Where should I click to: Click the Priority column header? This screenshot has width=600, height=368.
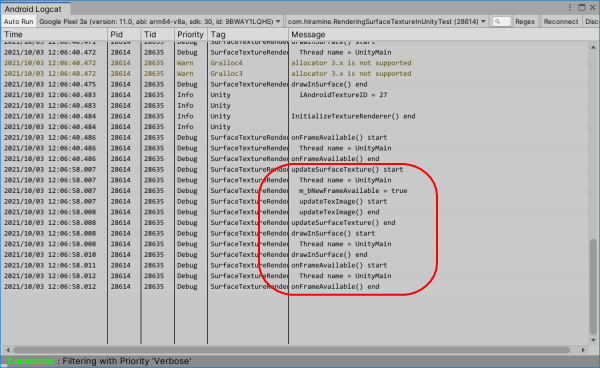tap(191, 34)
